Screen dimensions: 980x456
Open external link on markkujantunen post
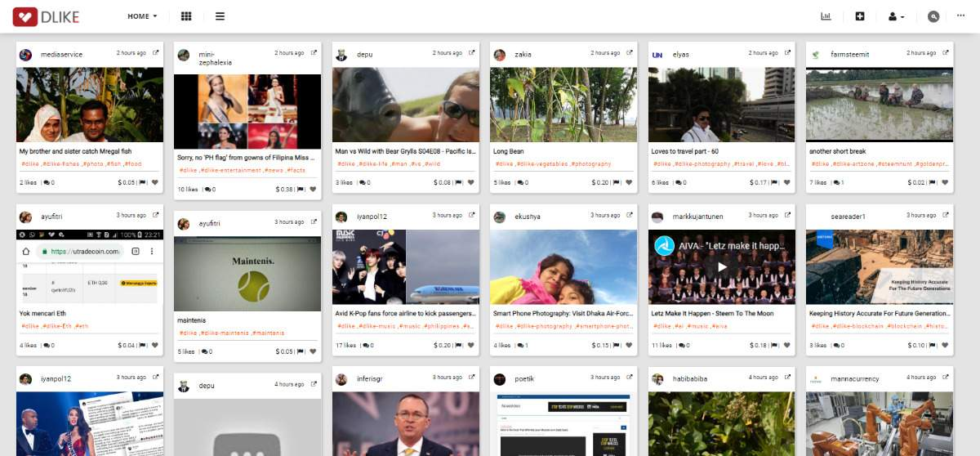tap(788, 216)
